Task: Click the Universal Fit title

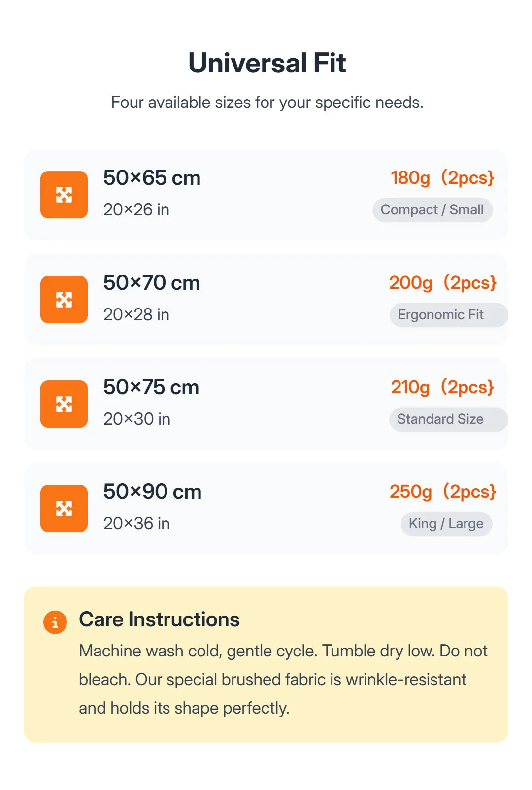Action: click(x=267, y=63)
